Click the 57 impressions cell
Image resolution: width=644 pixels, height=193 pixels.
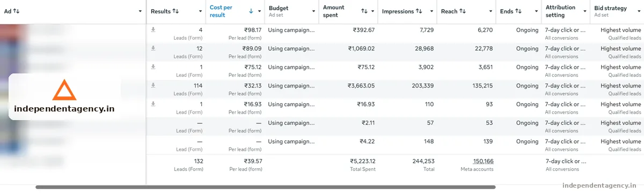pyautogui.click(x=430, y=123)
